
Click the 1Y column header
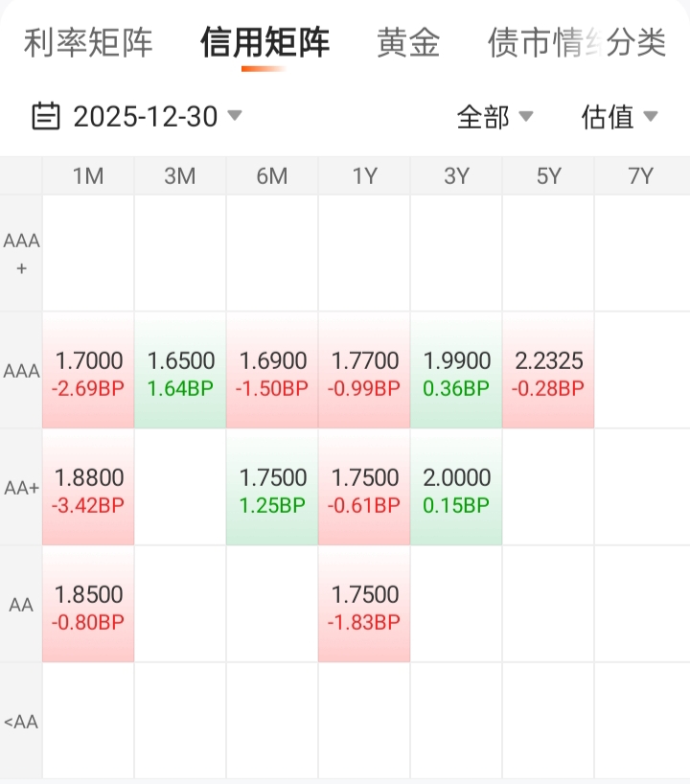click(x=364, y=176)
